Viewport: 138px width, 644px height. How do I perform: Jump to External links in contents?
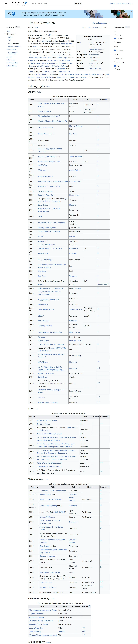point(11,66)
